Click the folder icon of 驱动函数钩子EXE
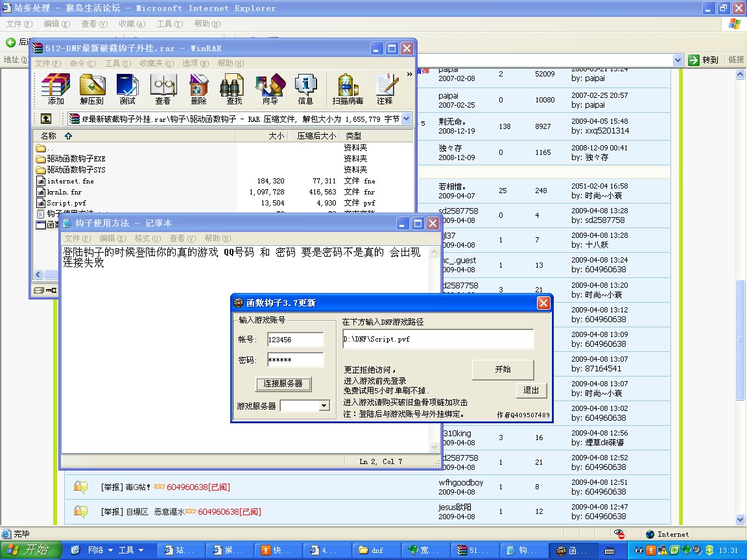The width and height of the screenshot is (747, 560). point(41,159)
